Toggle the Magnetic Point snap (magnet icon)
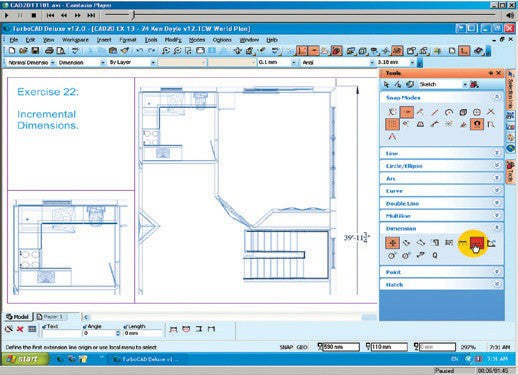 tap(477, 124)
